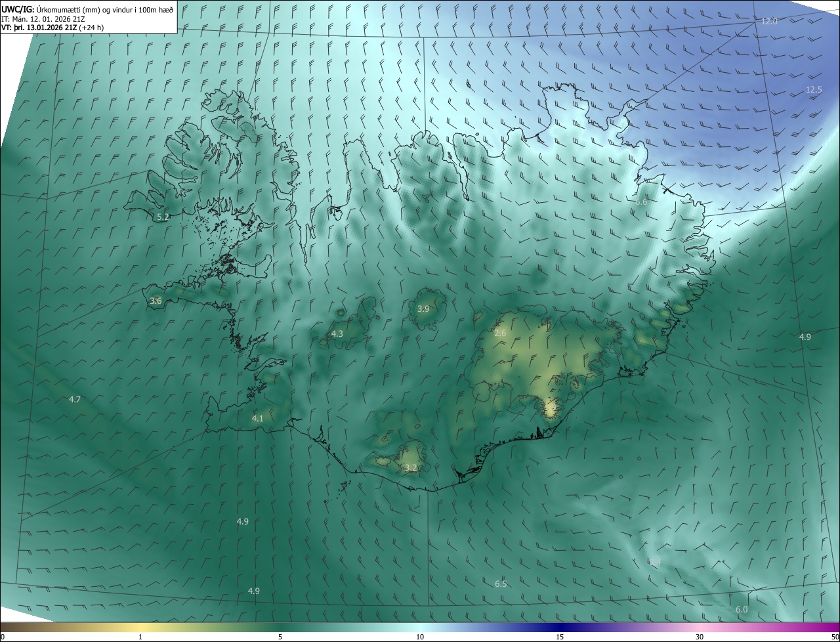Click the 3.6 value on the western peninsula

click(x=156, y=301)
